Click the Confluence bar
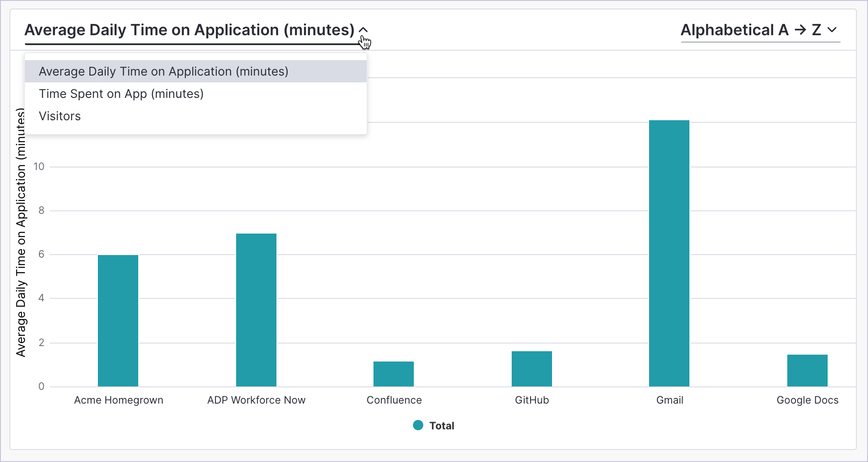This screenshot has width=868, height=462. pyautogui.click(x=394, y=374)
